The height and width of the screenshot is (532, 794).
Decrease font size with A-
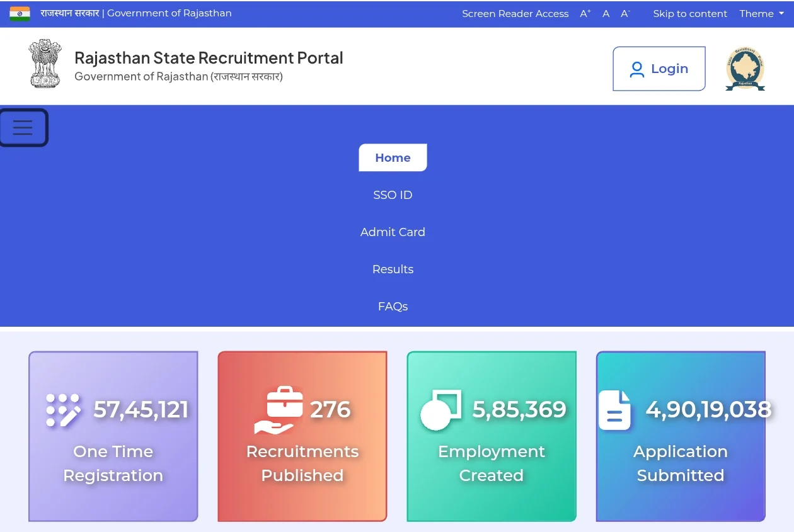click(x=625, y=13)
